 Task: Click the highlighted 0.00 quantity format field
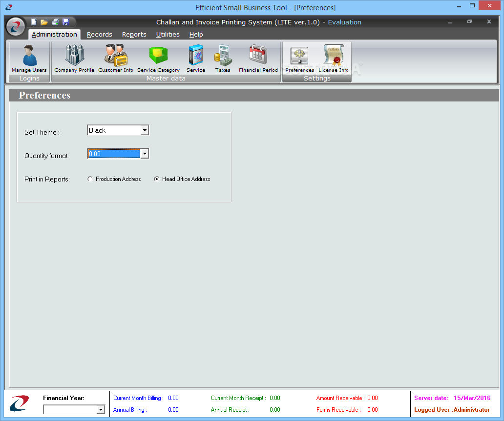point(114,154)
